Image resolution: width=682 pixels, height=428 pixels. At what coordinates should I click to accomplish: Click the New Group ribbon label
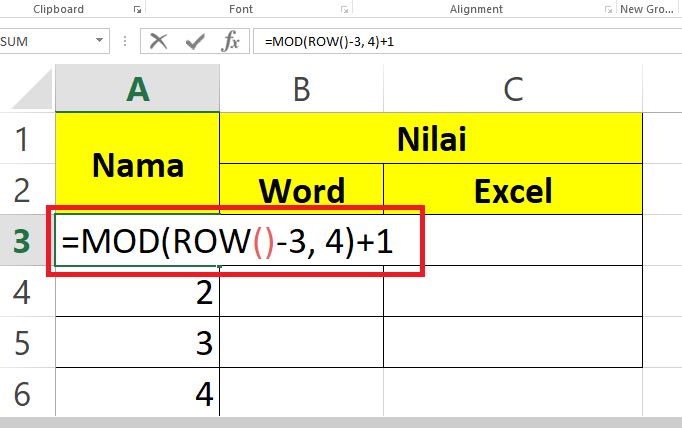point(646,9)
